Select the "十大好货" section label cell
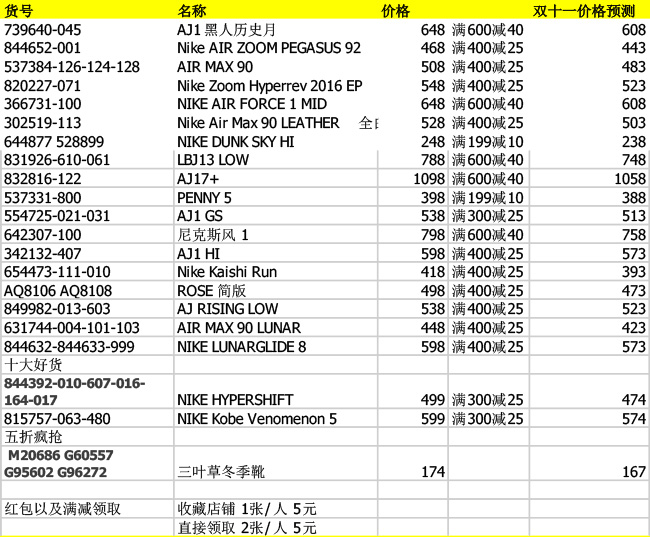The image size is (650, 537). click(x=33, y=365)
